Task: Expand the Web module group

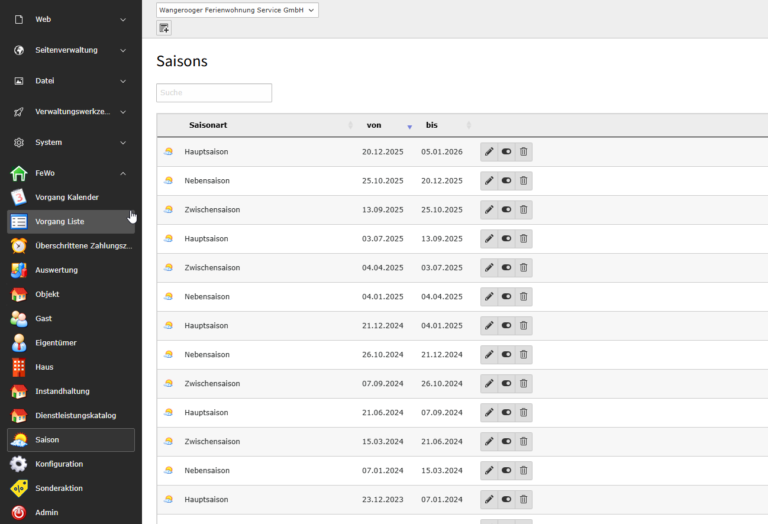Action: click(71, 20)
